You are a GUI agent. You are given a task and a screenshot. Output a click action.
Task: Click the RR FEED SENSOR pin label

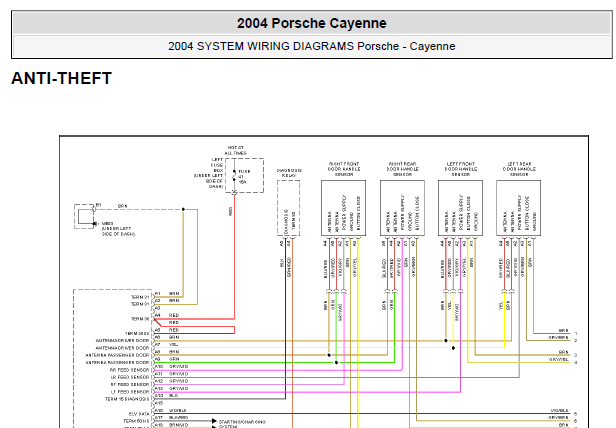point(130,370)
